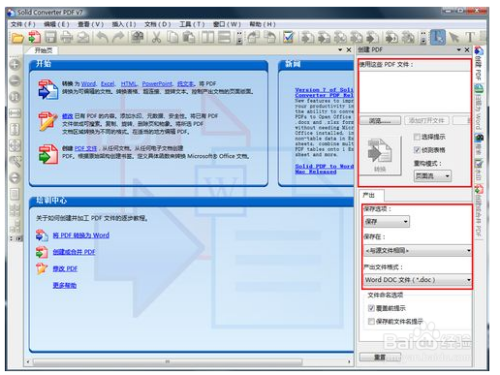Select the arrow pointer tool icon
500x375 pixels.
[453, 37]
